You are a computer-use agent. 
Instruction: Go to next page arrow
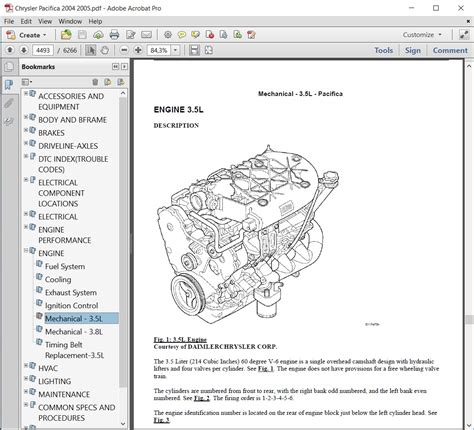tap(24, 50)
